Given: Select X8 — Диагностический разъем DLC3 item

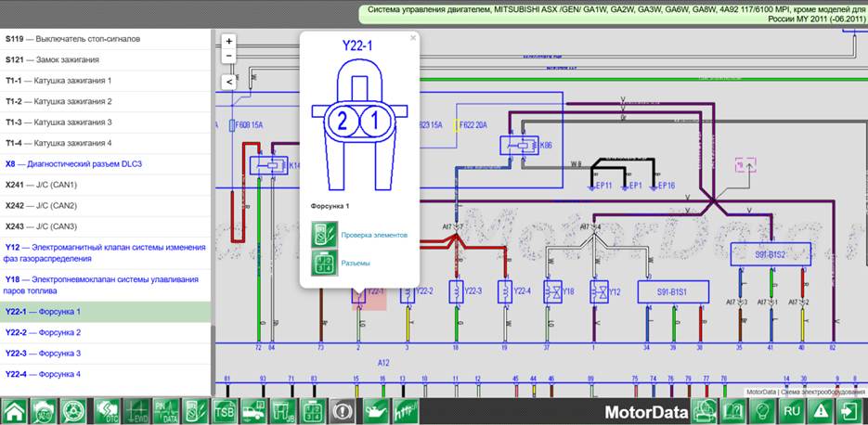Looking at the screenshot, I should 75,164.
